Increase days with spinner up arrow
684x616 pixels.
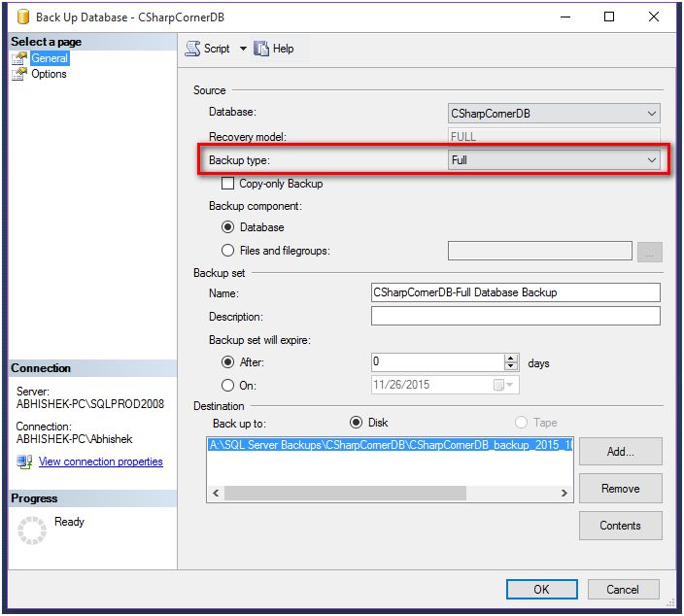(x=511, y=359)
